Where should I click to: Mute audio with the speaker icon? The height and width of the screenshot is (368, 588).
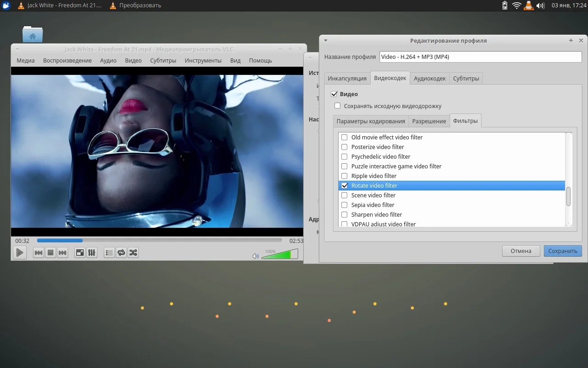256,256
